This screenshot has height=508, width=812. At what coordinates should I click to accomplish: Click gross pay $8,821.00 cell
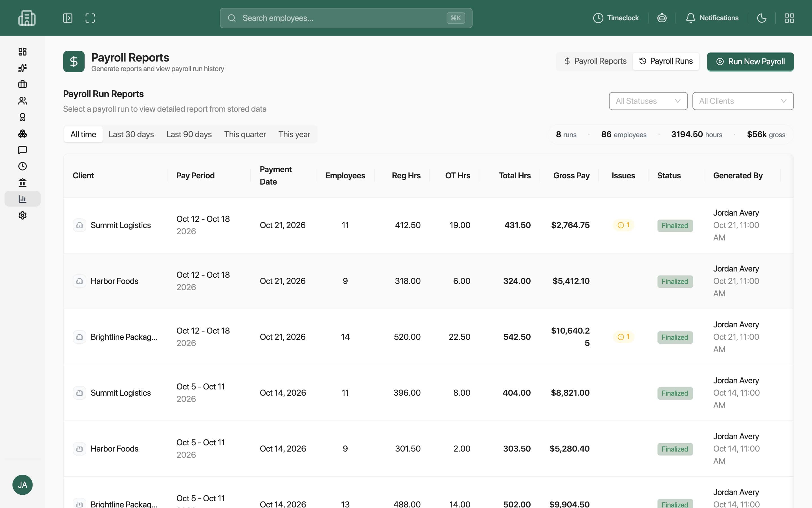[x=570, y=393]
